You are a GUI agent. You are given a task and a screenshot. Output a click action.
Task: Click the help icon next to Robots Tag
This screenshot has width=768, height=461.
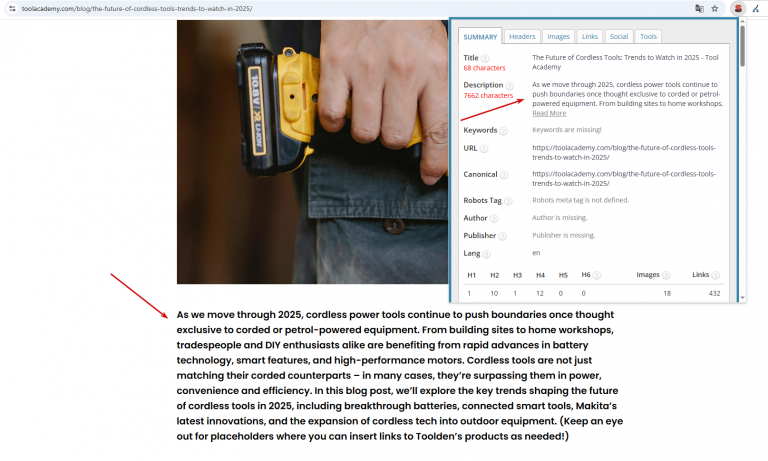click(x=508, y=201)
